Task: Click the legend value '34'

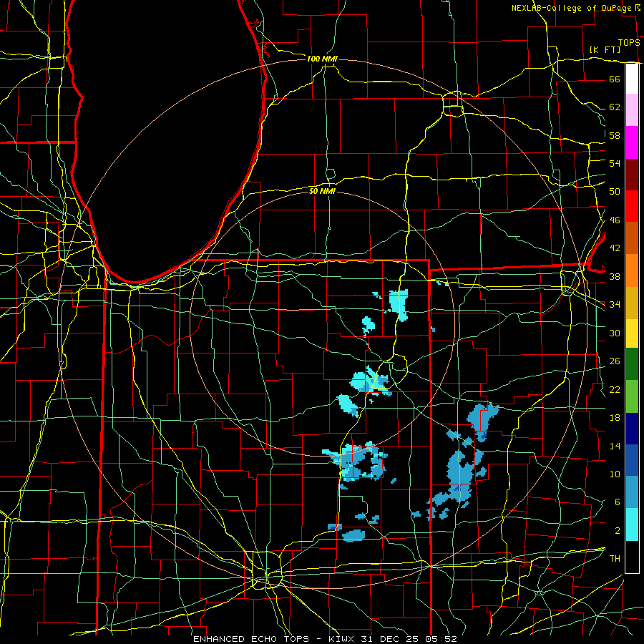Action: 615,305
